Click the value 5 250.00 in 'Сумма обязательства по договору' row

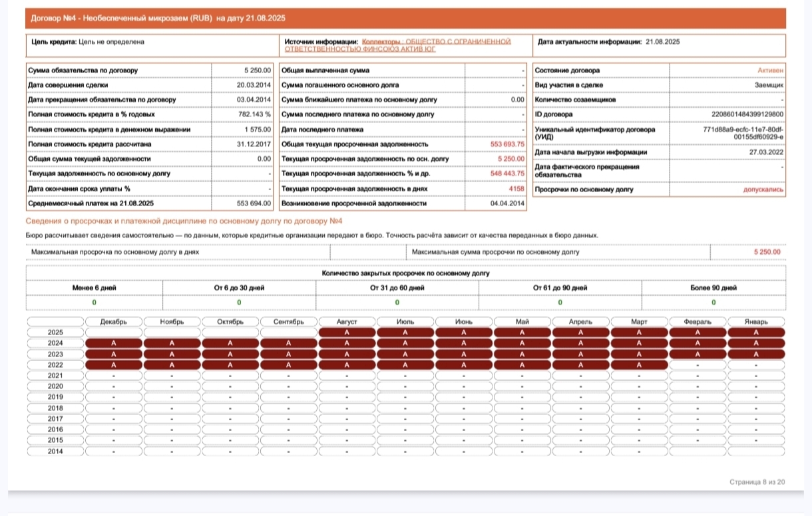coord(258,70)
